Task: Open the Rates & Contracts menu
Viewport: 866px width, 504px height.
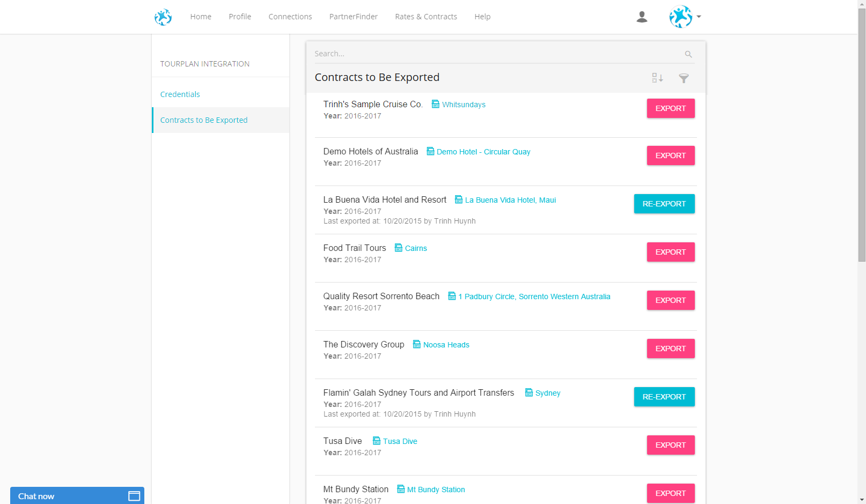Action: click(x=426, y=17)
